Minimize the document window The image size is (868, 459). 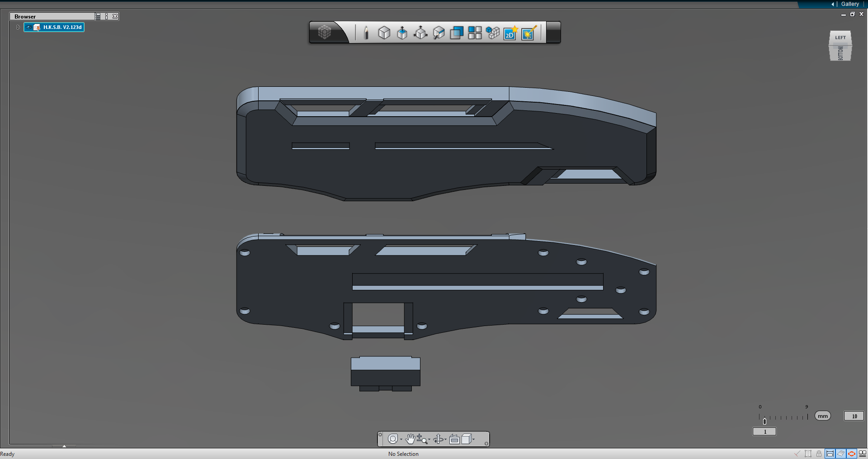(x=844, y=14)
